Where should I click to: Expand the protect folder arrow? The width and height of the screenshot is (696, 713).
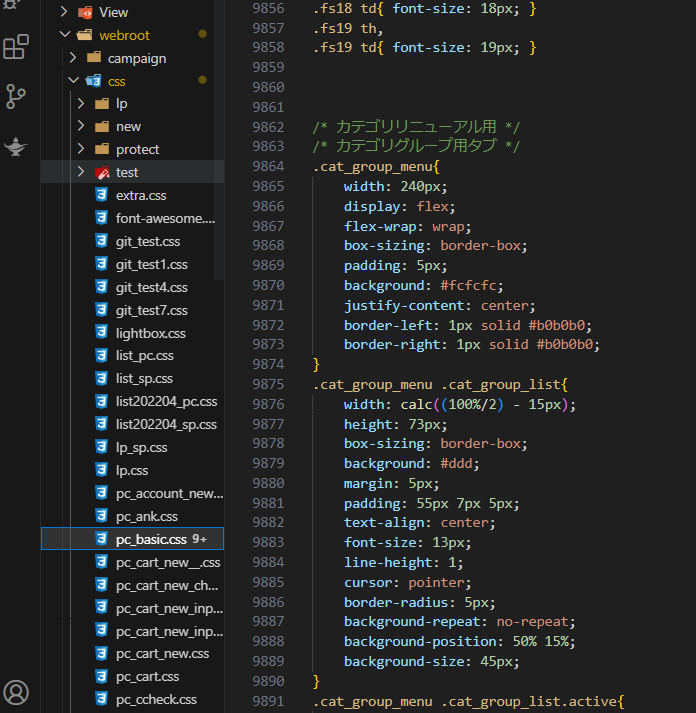(x=81, y=150)
